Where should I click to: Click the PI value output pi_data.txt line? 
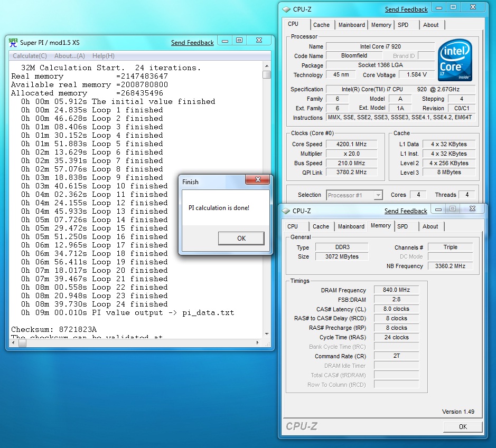click(x=127, y=313)
